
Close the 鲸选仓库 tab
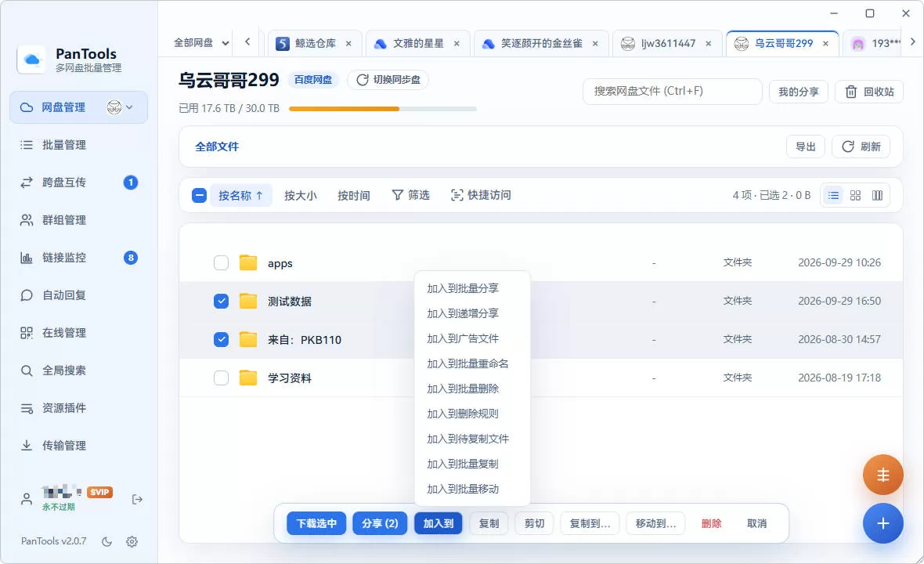pos(349,44)
